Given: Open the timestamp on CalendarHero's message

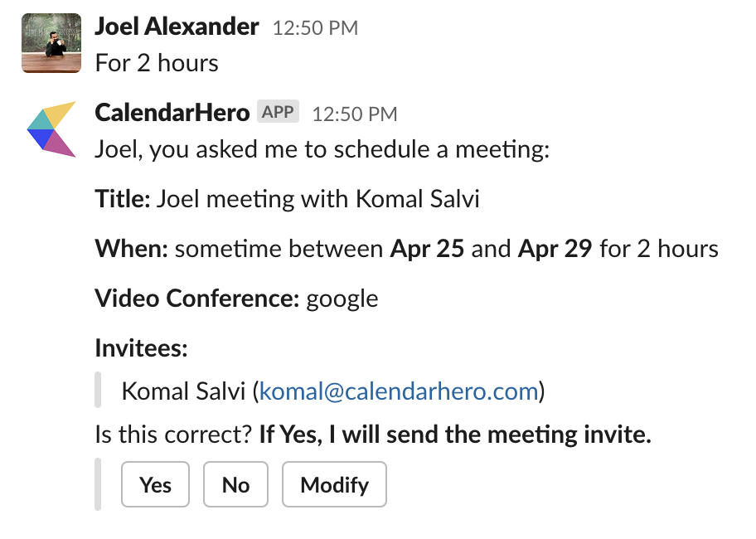Looking at the screenshot, I should [354, 114].
